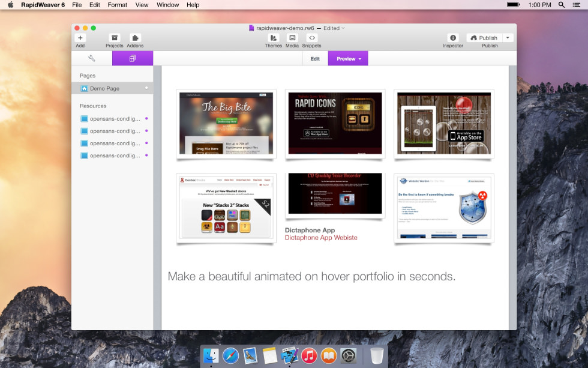Open The Big Bite portfolio thumbnail
This screenshot has width=588, height=368.
point(226,124)
